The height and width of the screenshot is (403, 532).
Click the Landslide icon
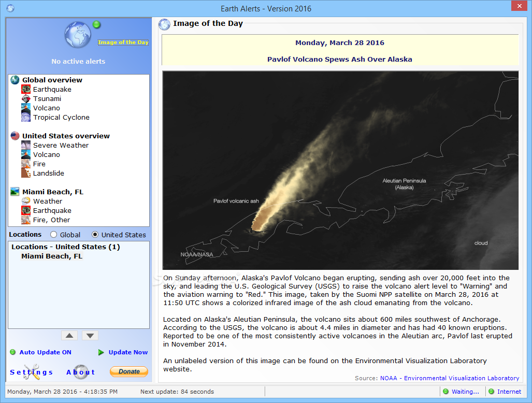26,174
